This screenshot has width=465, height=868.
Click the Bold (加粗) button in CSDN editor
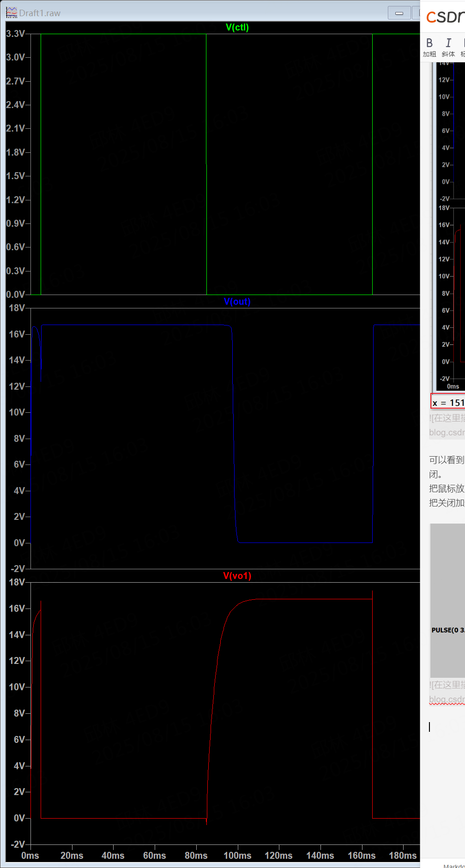[x=429, y=48]
